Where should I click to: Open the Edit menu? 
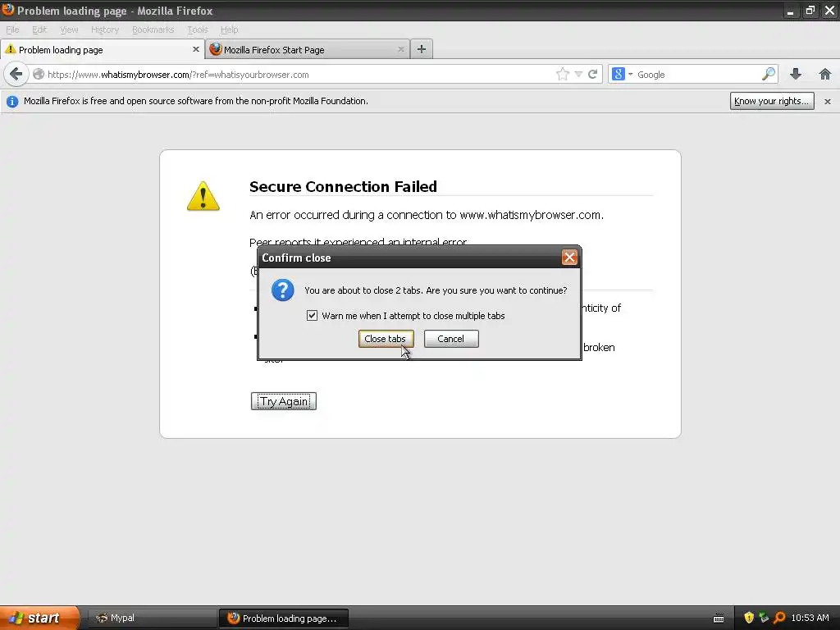click(39, 30)
